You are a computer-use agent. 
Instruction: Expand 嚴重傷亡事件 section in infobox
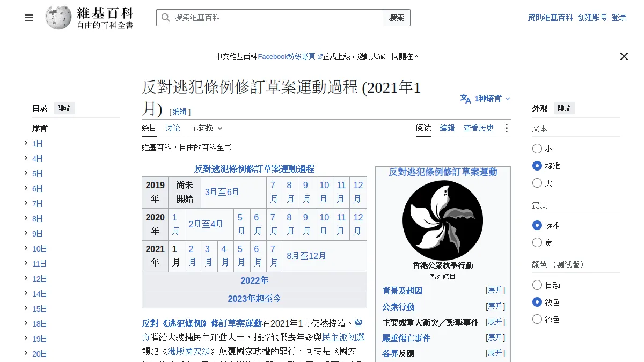click(495, 337)
